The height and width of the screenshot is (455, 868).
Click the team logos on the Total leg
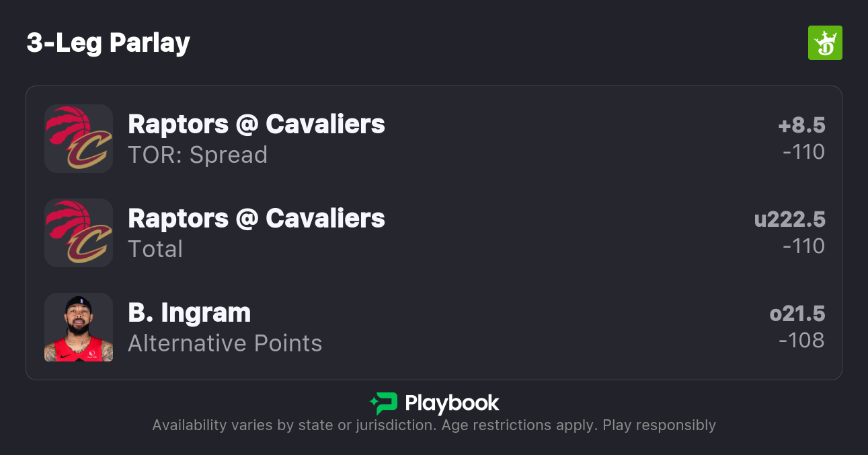pyautogui.click(x=79, y=233)
